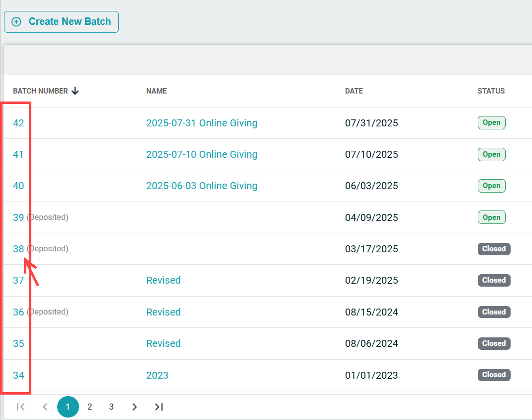This screenshot has height=420, width=532.
Task: Go to previous page arrow
Action: (45, 407)
